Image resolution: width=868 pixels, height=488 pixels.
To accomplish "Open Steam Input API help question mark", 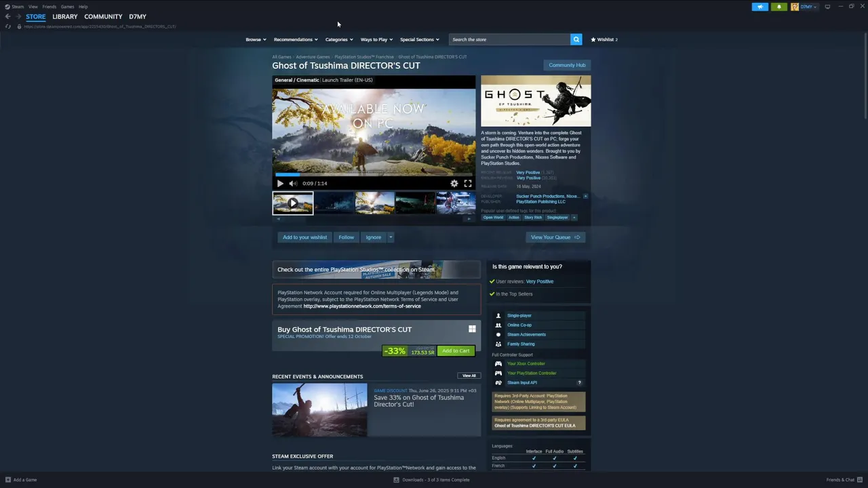I will [x=579, y=382].
